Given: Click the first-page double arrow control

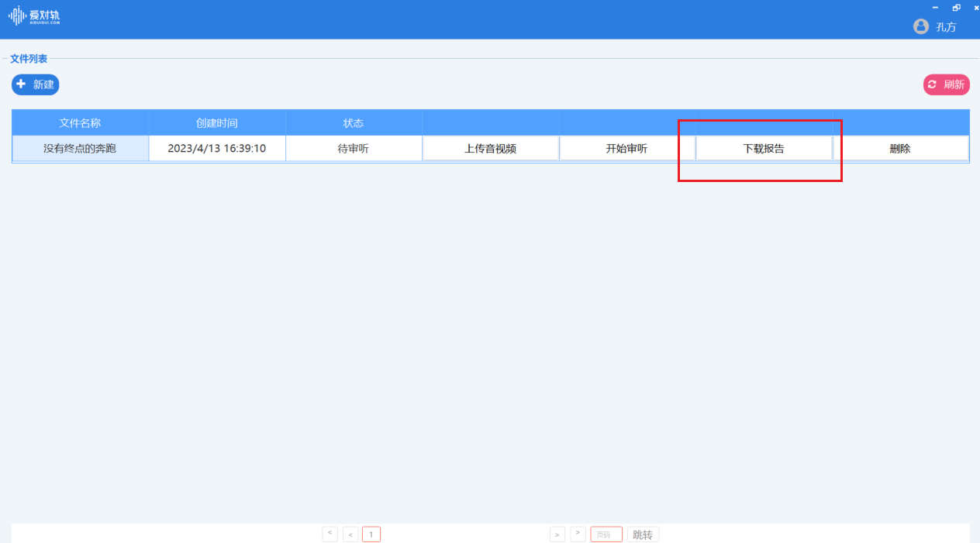Looking at the screenshot, I should coord(330,534).
